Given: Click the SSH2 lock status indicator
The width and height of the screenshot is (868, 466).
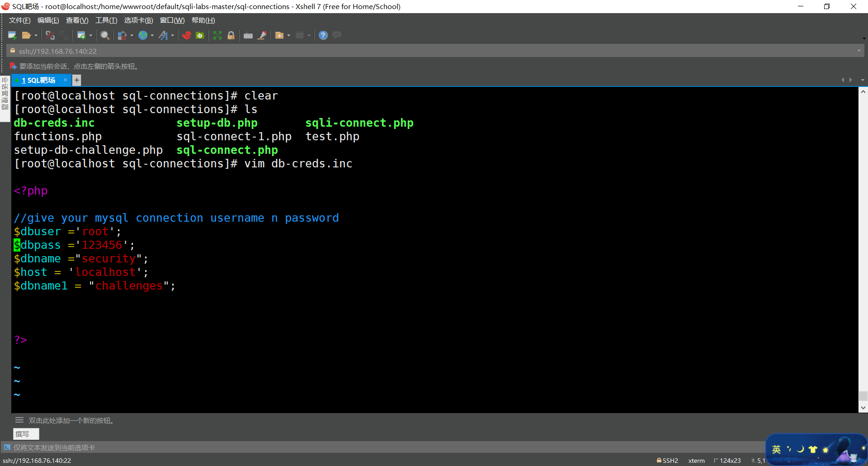Looking at the screenshot, I should point(667,461).
